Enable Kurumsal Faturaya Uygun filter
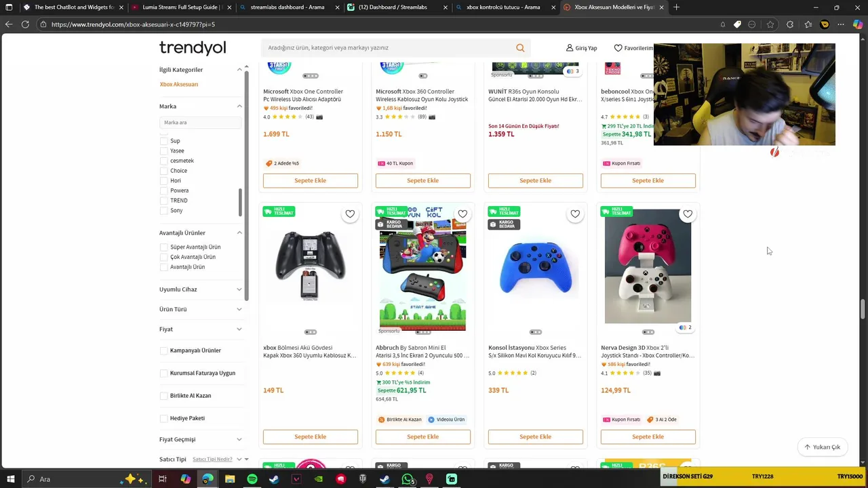The height and width of the screenshot is (488, 868). [163, 373]
